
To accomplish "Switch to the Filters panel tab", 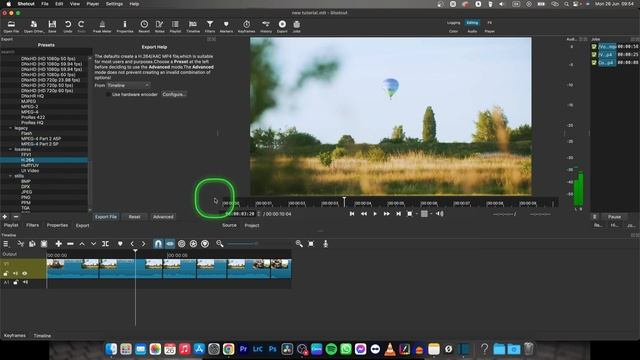I will (32, 225).
